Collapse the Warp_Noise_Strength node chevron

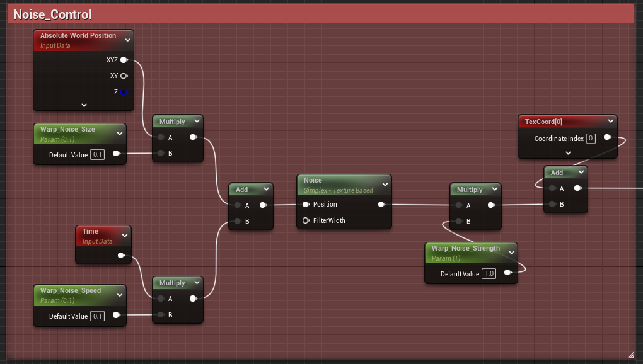(511, 253)
